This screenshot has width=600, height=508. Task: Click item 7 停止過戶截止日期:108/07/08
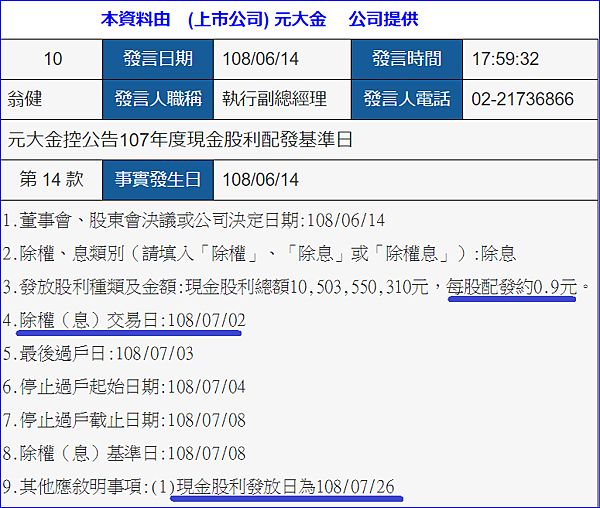124,420
